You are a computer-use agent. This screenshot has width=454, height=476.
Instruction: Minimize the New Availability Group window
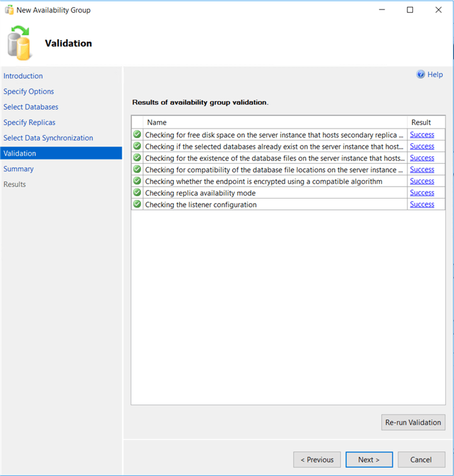[382, 9]
